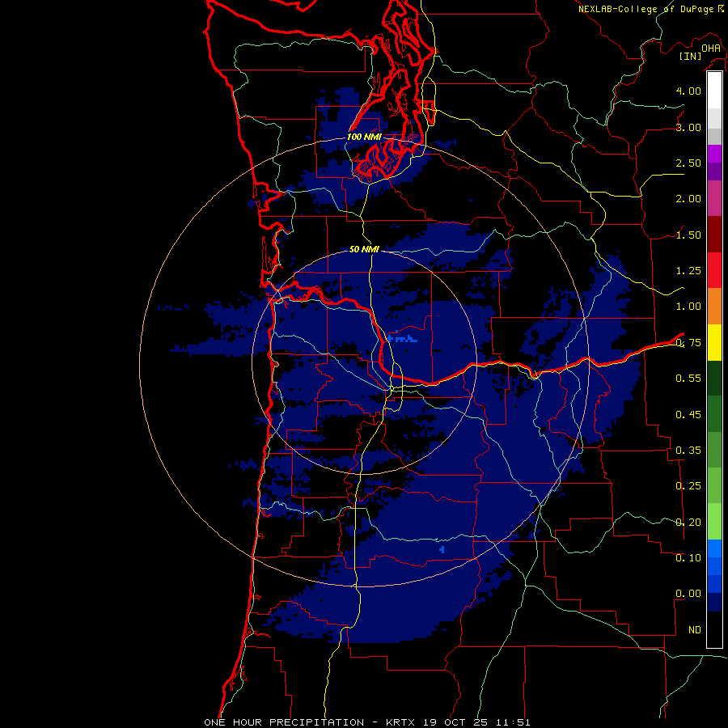Select the 0.10 legend value
The image size is (728, 728).
point(688,558)
